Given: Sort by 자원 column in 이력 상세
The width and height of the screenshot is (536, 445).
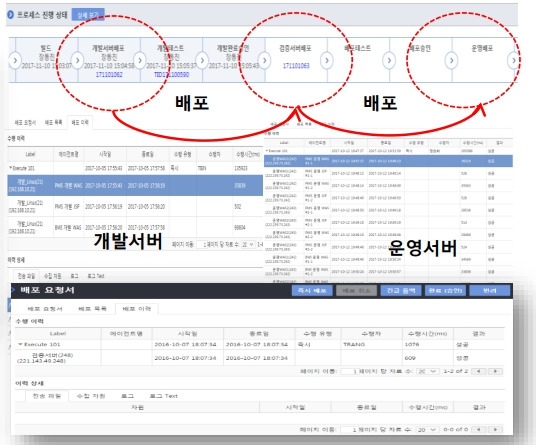Looking at the screenshot, I should 137,407.
